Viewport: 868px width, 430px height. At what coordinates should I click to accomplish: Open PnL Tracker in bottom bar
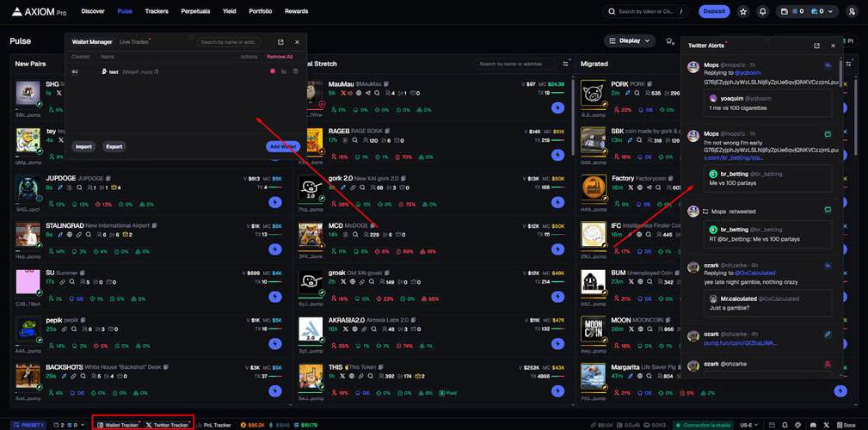click(x=213, y=425)
